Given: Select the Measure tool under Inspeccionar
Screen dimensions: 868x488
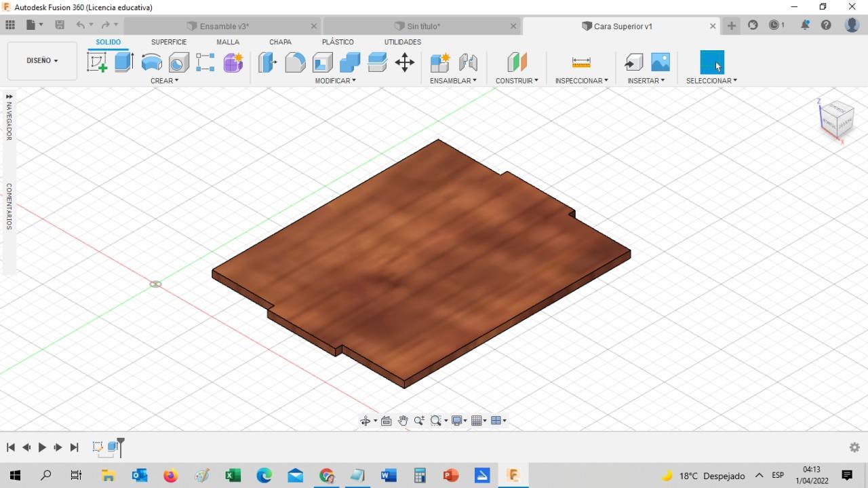Looking at the screenshot, I should pos(581,62).
